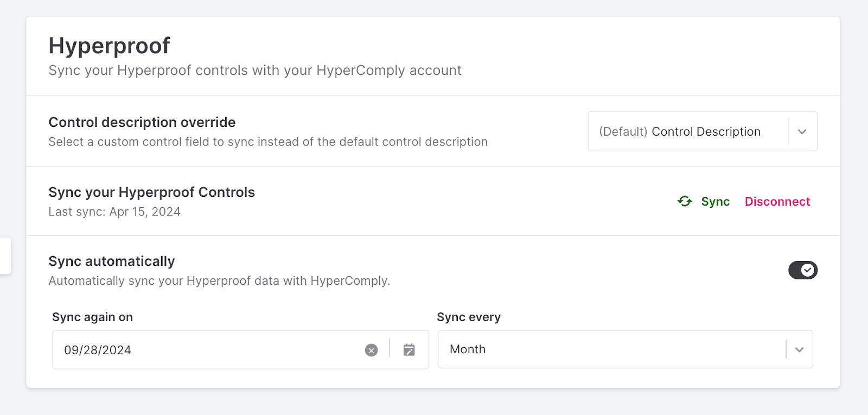
Task: Click the Hyperproof heading
Action: click(x=110, y=46)
